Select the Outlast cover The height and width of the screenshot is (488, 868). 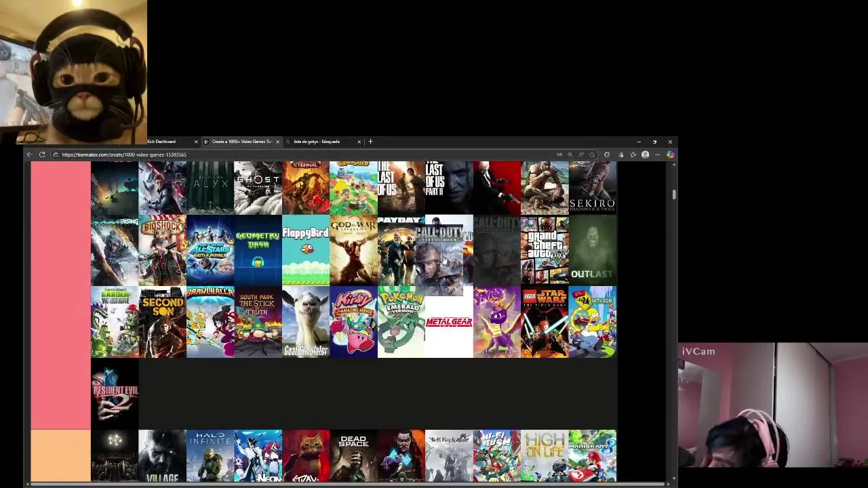pyautogui.click(x=593, y=250)
